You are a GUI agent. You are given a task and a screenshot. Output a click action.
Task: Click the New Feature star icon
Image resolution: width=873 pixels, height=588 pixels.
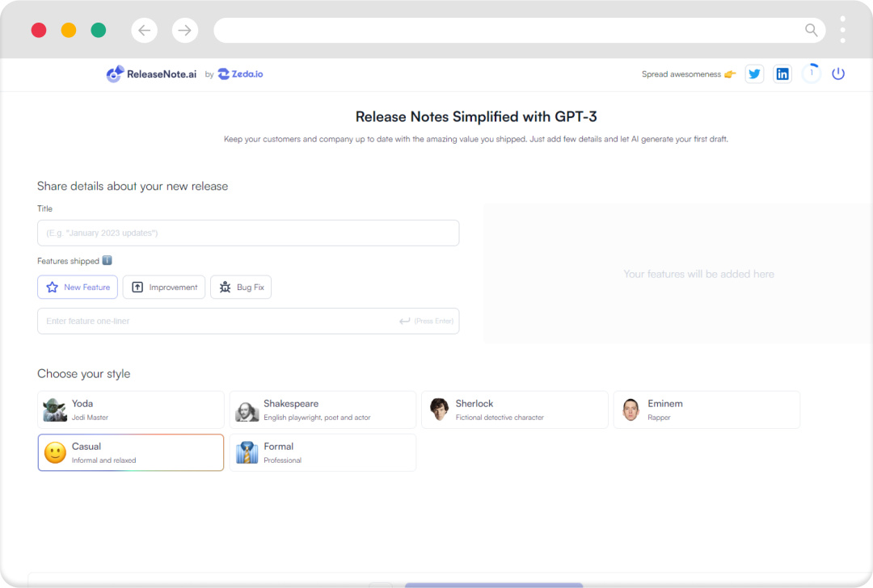pos(53,287)
